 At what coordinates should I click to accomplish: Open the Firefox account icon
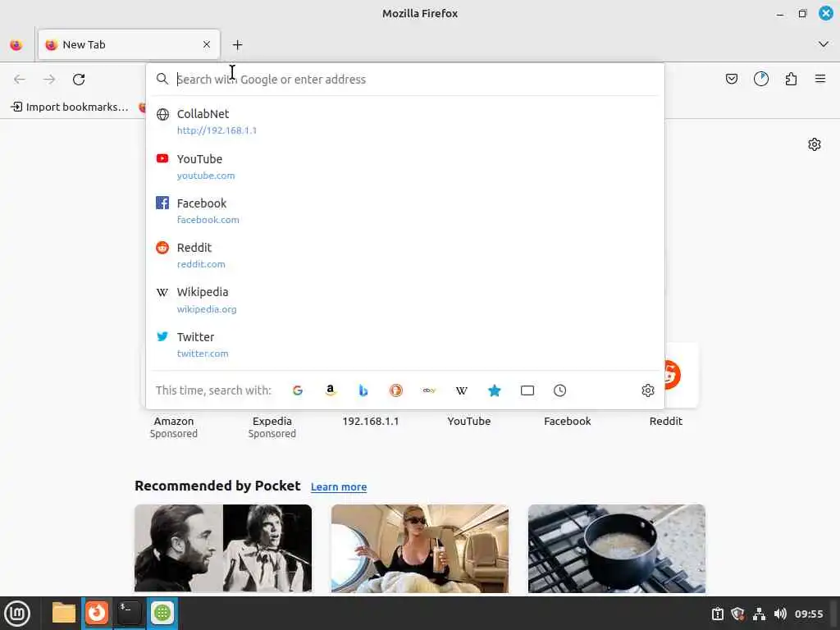(760, 80)
